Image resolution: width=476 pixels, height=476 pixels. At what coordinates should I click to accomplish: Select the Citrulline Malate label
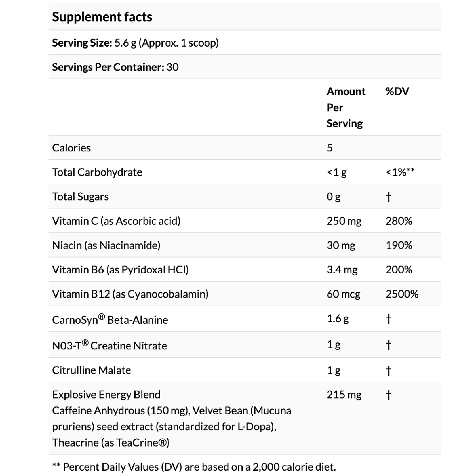click(91, 370)
